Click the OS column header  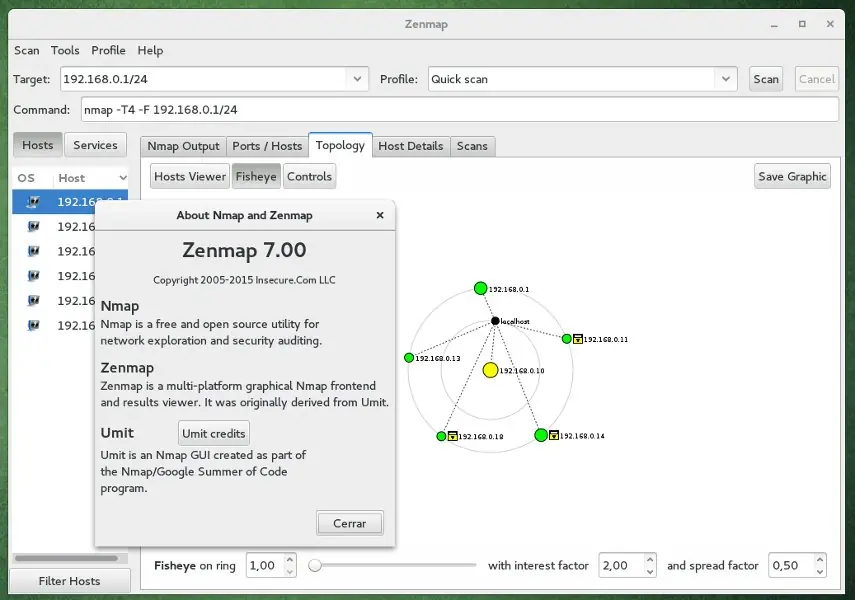click(26, 178)
